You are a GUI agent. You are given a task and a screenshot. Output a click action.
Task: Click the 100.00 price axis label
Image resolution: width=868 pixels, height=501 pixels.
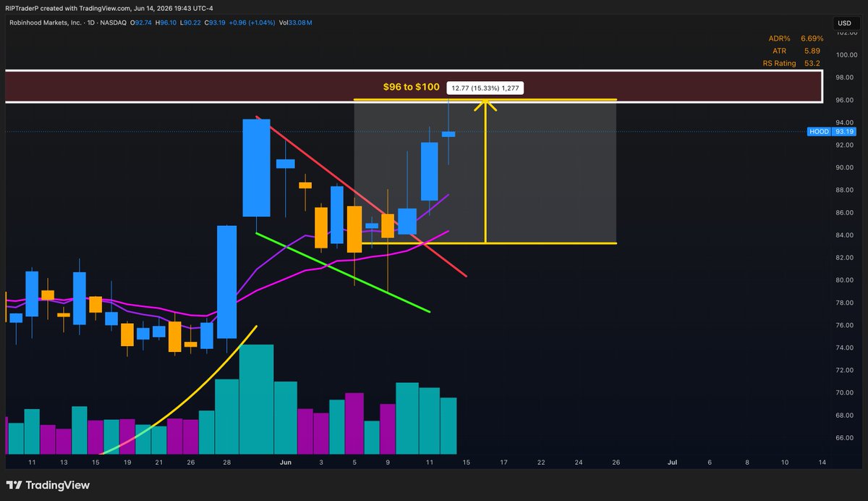(846, 55)
